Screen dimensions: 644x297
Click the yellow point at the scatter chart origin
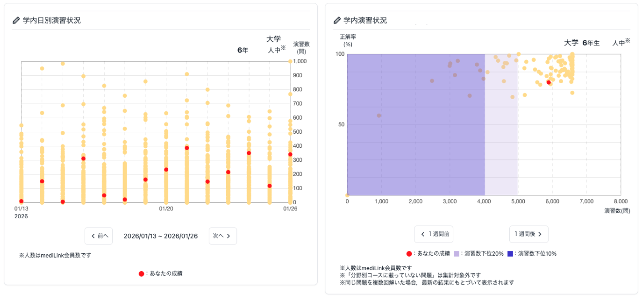[347, 195]
